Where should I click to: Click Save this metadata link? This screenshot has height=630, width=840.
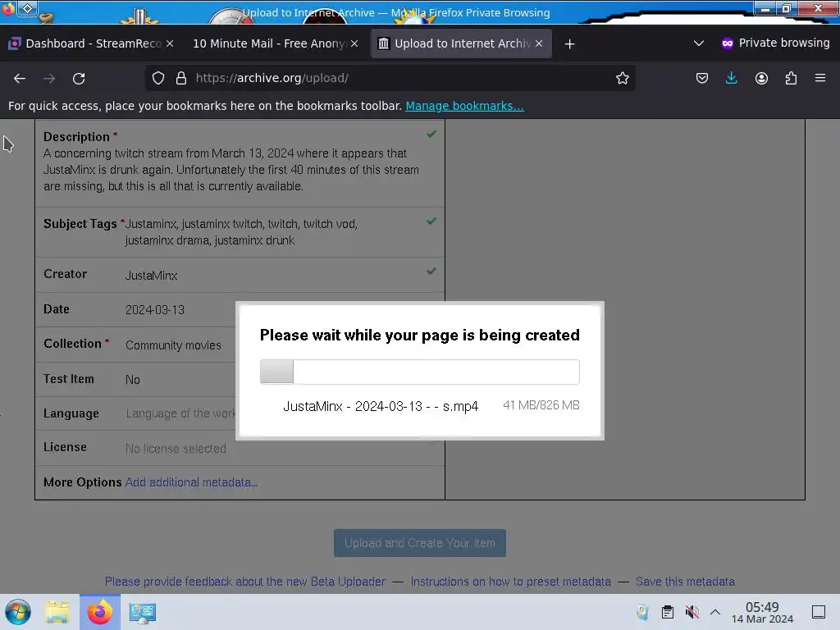coord(685,582)
